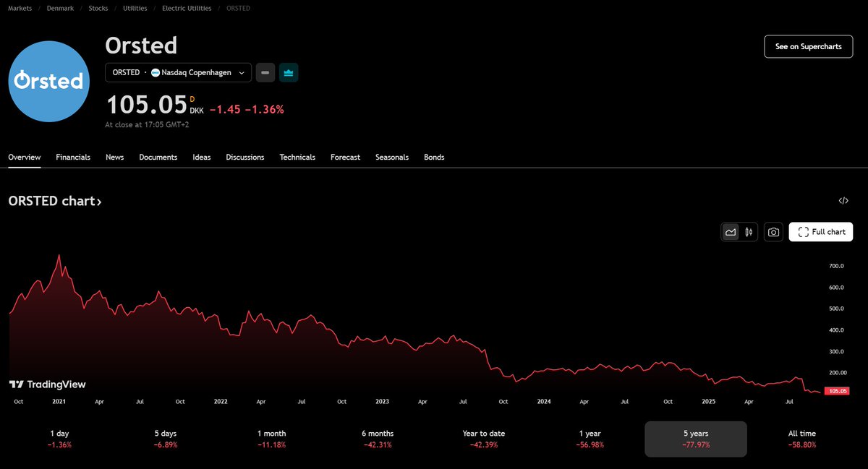Open the ORSTED Nasdaq Copenhagen exchange dropdown
Screen dimensions: 868x469
pos(179,72)
